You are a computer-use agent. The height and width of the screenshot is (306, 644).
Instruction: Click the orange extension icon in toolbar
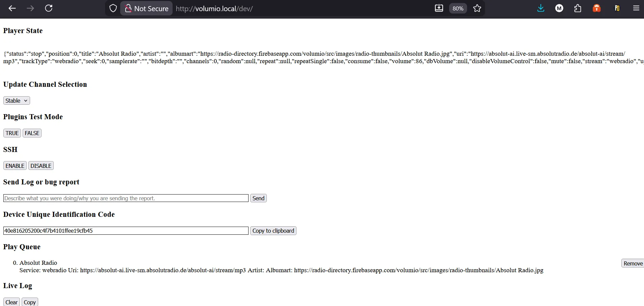coord(597,8)
